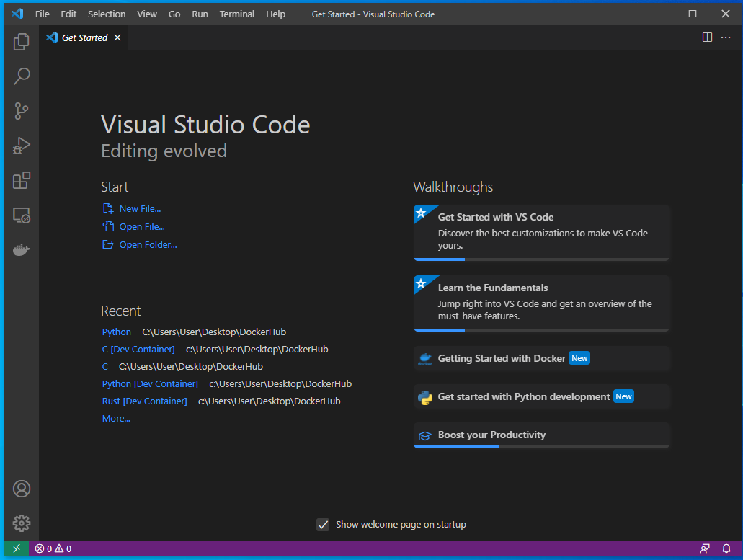
Task: Uncheck Show welcome page on startup
Action: 323,525
